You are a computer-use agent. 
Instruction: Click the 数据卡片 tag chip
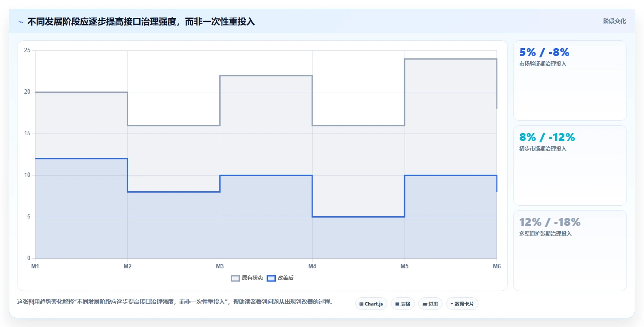pyautogui.click(x=462, y=304)
